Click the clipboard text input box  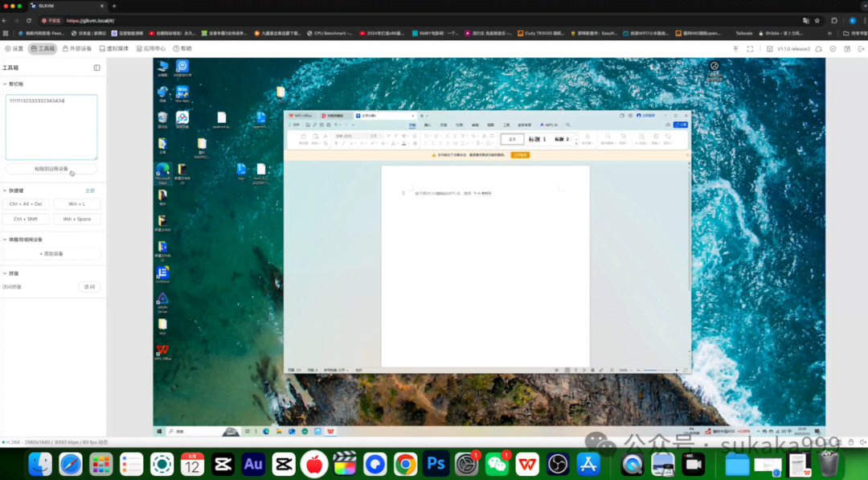point(51,127)
